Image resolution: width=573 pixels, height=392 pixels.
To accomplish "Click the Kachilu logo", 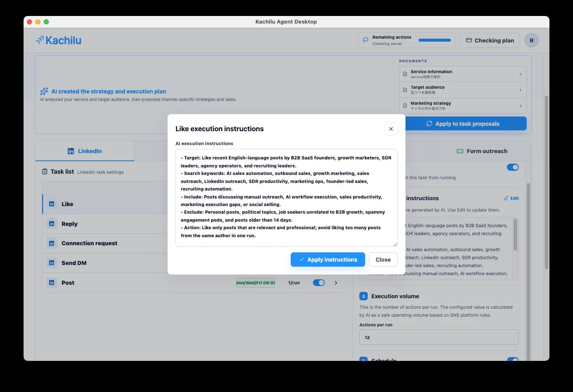I will click(58, 40).
